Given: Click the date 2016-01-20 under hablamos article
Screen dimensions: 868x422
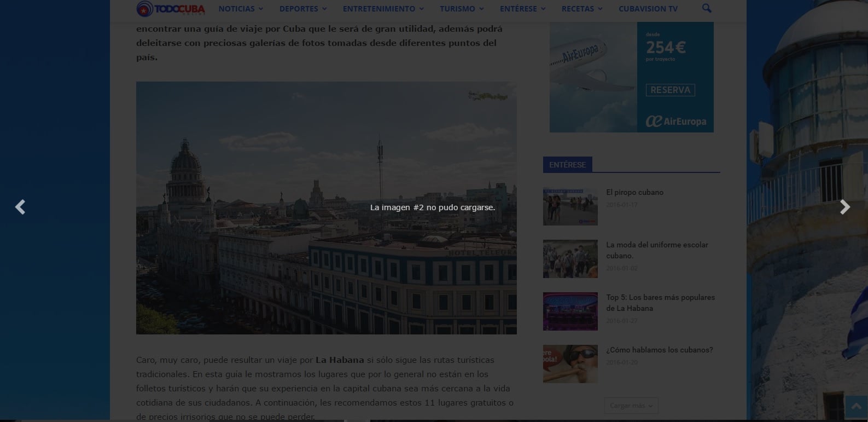Looking at the screenshot, I should tap(622, 362).
